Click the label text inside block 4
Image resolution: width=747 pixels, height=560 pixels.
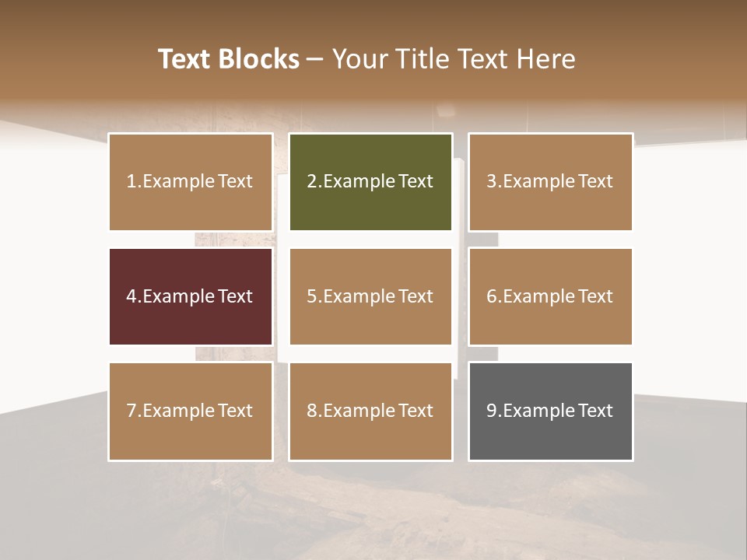click(189, 296)
